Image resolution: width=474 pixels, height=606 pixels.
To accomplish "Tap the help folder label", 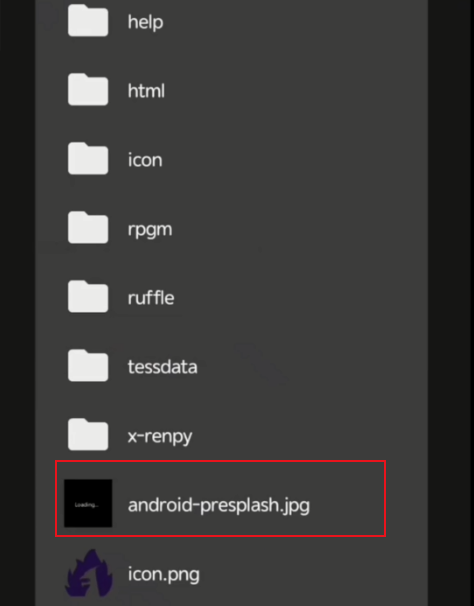I will coord(145,22).
